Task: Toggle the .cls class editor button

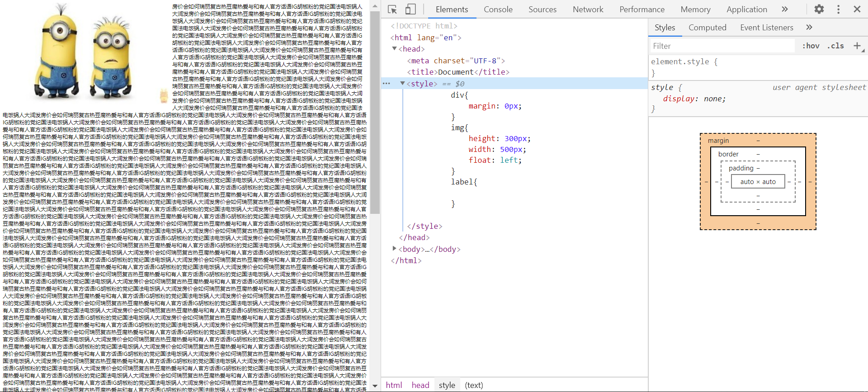Action: (x=835, y=46)
